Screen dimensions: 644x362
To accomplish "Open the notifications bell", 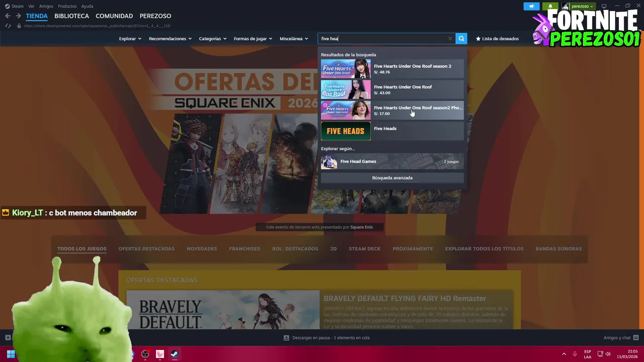I will (x=550, y=6).
